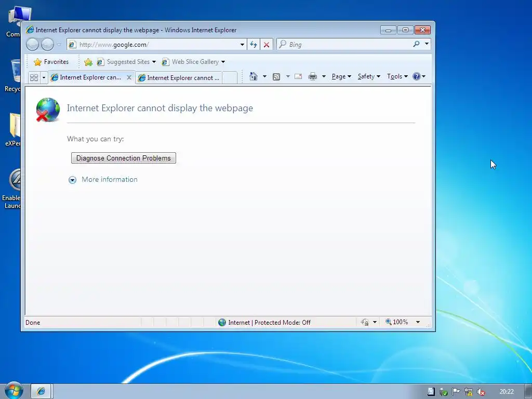532x399 pixels.
Task: Click the Read Mail envelope icon
Action: pyautogui.click(x=298, y=76)
